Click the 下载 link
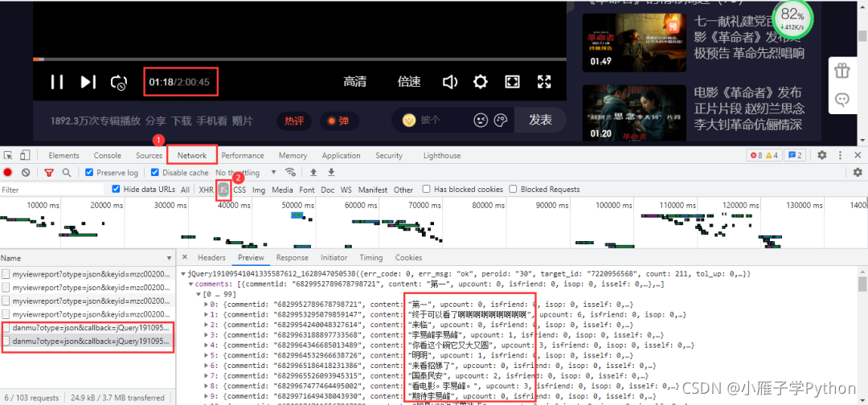Image resolution: width=868 pixels, height=405 pixels. [x=181, y=121]
